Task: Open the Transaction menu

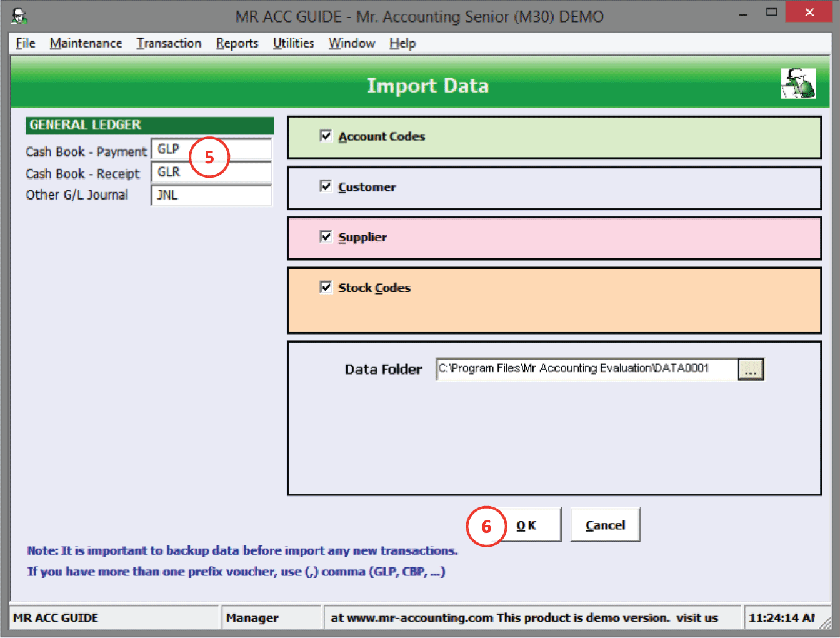Action: click(169, 43)
